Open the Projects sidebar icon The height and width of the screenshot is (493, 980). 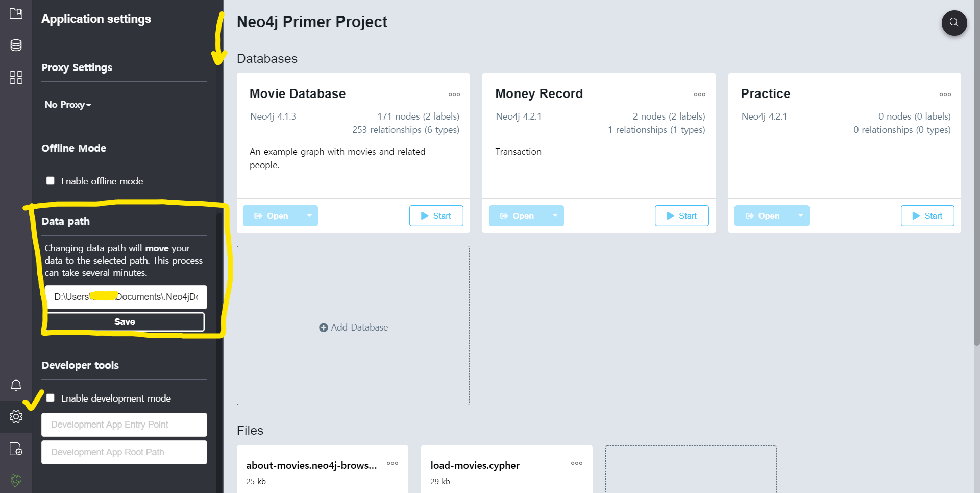16,13
